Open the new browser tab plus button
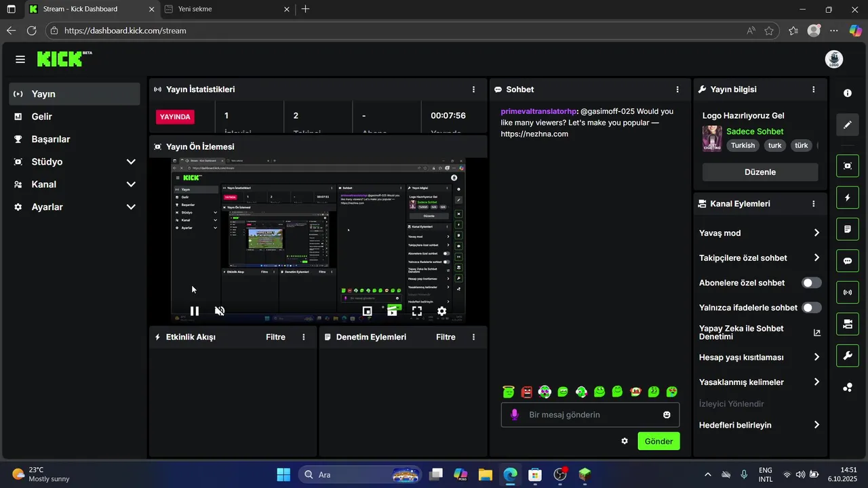Screen dimensions: 868x488 coord(306,9)
